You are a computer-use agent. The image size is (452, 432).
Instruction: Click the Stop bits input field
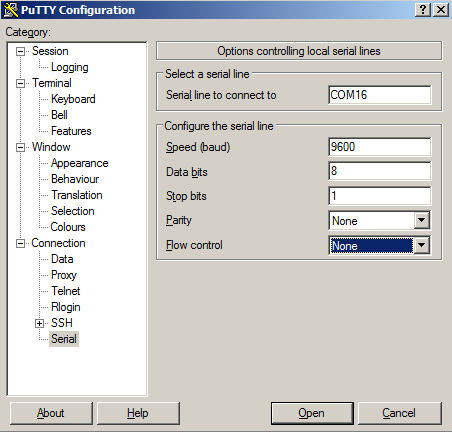click(x=380, y=196)
